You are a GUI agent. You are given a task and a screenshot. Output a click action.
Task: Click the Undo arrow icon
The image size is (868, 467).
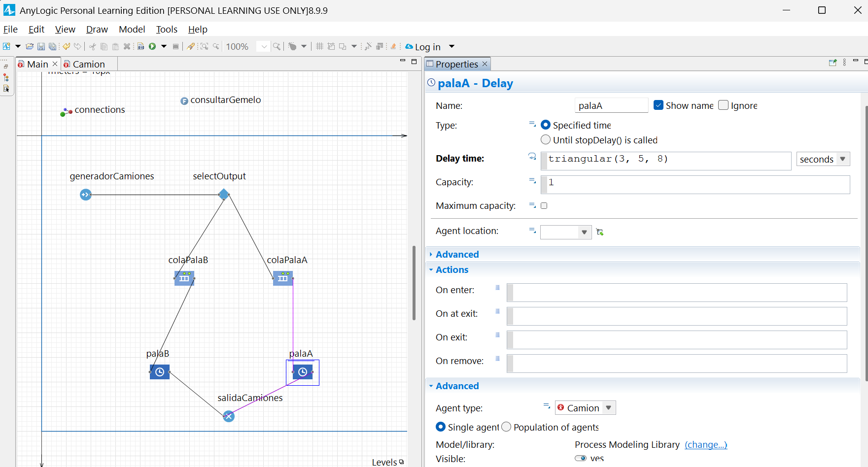click(66, 46)
